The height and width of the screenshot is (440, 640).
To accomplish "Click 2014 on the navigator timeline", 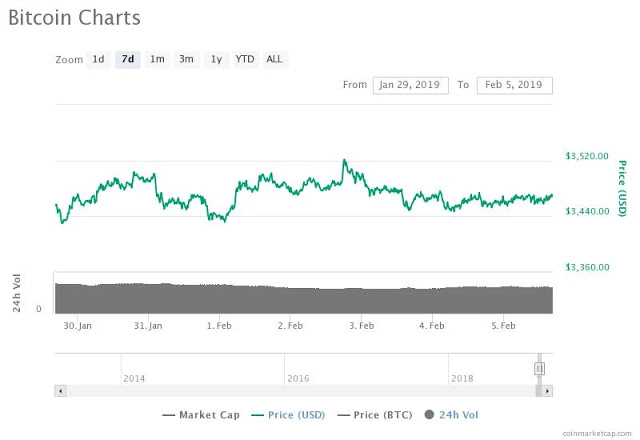I will 133,379.
